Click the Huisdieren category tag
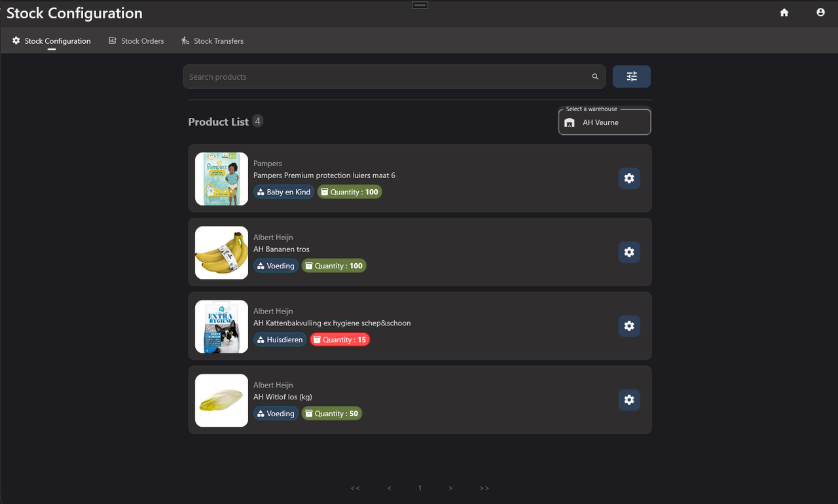The image size is (838, 504). [x=280, y=340]
